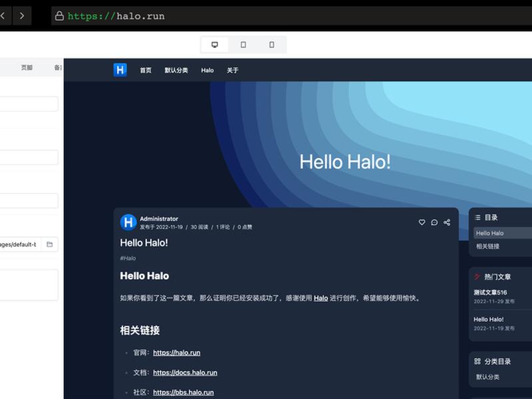The height and width of the screenshot is (399, 532).
Task: Click the 0 点赞 like count
Action: (245, 227)
